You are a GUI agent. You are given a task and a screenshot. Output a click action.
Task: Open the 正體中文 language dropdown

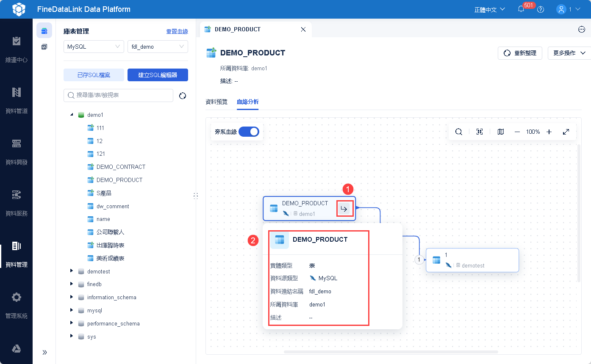pyautogui.click(x=490, y=9)
